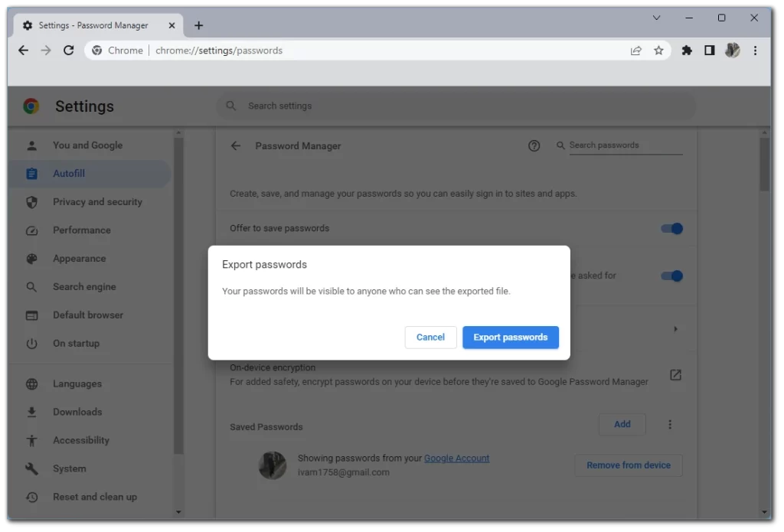Click the Export passwords confirm button
Viewport: 784px width, 532px height.
pyautogui.click(x=510, y=338)
